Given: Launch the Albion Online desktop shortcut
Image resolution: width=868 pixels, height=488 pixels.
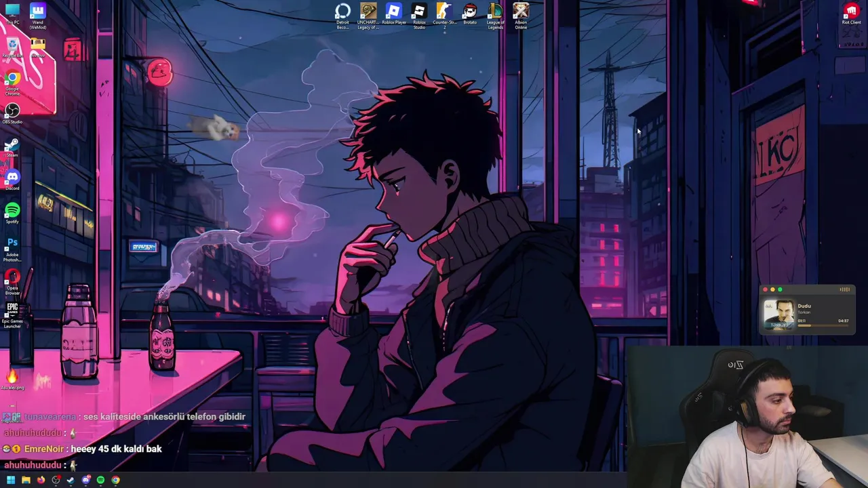Looking at the screenshot, I should 521,16.
